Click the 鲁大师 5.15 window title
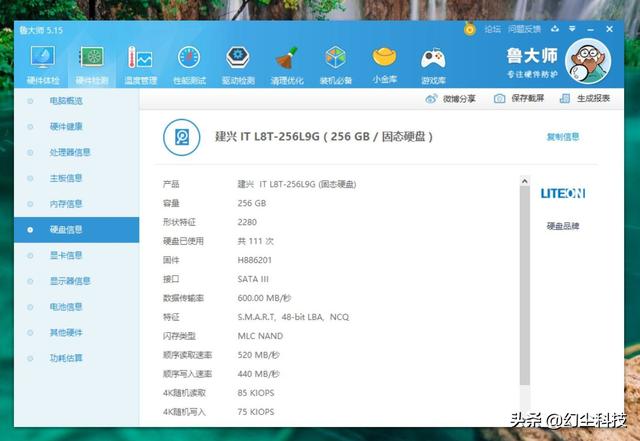The width and height of the screenshot is (640, 441). [x=41, y=30]
